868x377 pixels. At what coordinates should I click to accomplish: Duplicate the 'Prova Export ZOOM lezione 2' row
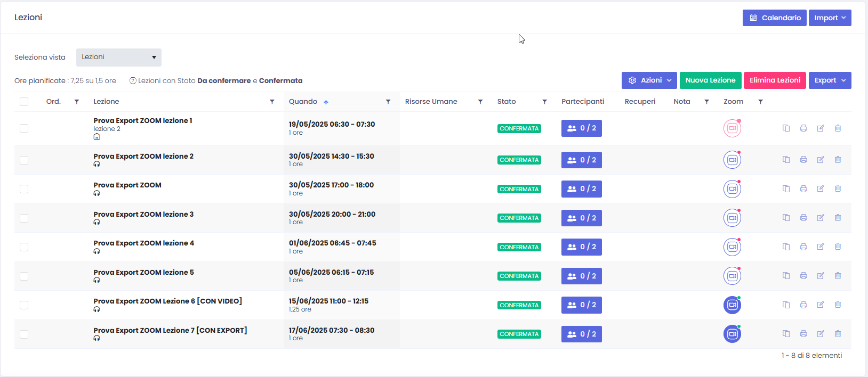click(x=786, y=160)
